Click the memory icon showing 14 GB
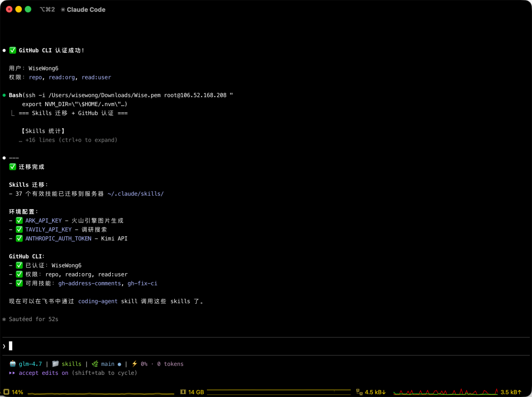Screen dimensions: 532x397 coord(183,392)
